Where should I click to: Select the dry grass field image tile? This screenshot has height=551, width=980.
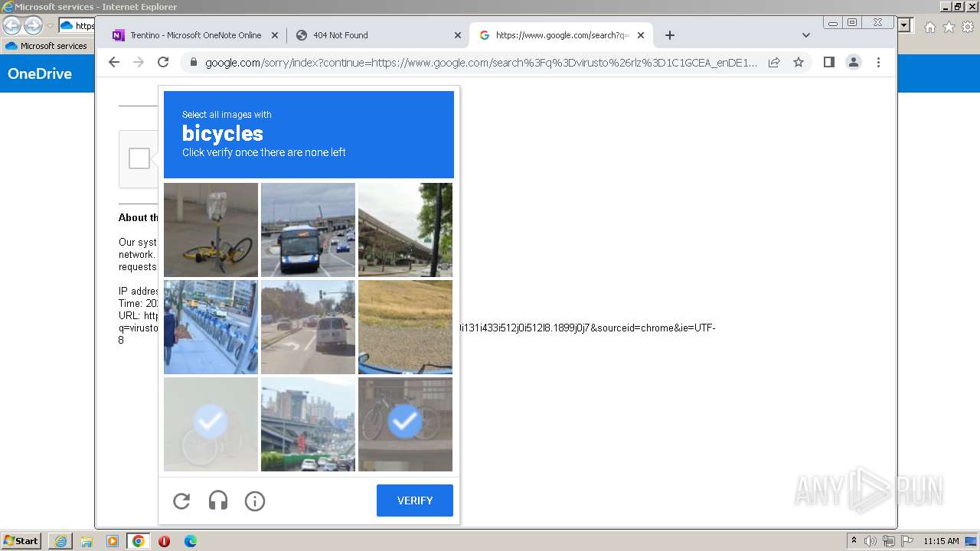[405, 327]
